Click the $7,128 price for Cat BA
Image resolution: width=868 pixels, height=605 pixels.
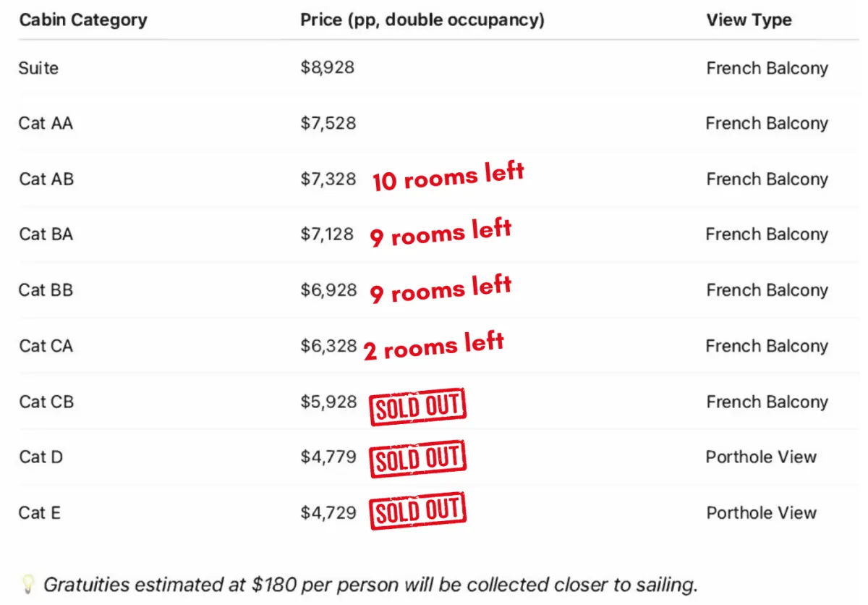pyautogui.click(x=328, y=234)
